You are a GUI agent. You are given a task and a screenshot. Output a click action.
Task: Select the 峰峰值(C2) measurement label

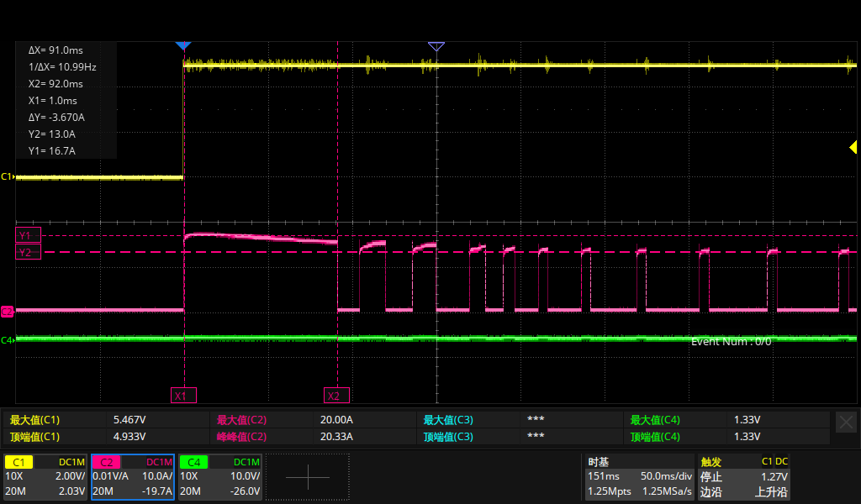coord(241,437)
